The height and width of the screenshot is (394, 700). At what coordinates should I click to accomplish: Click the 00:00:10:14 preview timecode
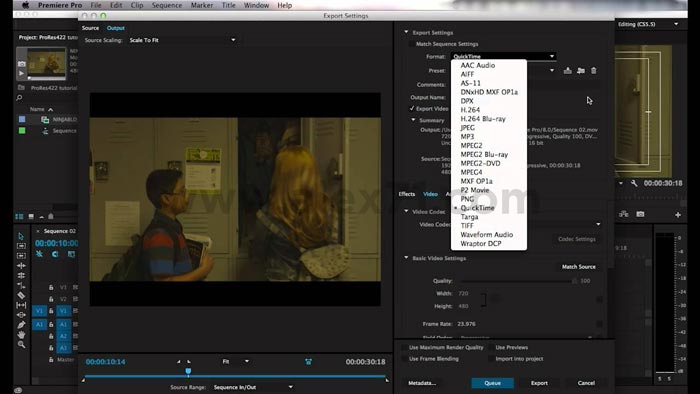tap(105, 362)
